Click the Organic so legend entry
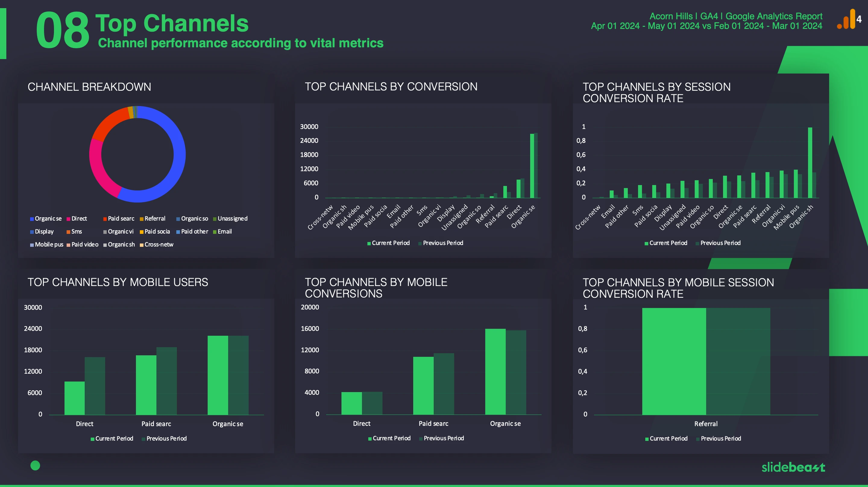This screenshot has width=868, height=487. 192,219
